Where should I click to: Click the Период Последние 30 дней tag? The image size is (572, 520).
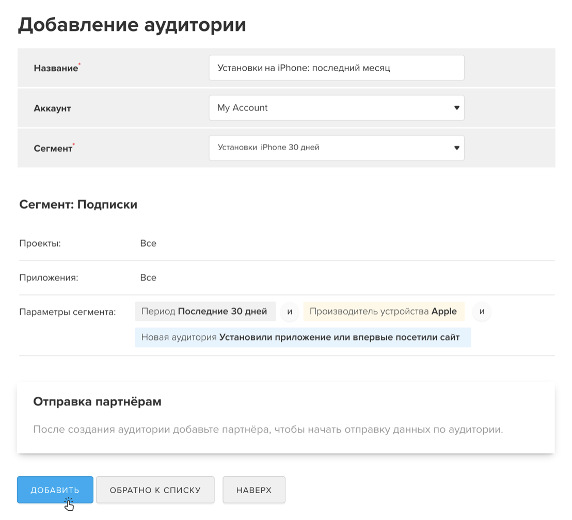point(205,311)
